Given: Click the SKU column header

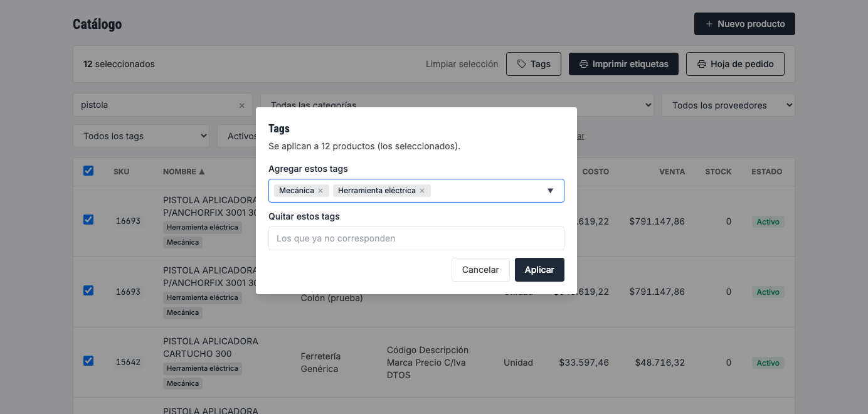Looking at the screenshot, I should point(122,172).
